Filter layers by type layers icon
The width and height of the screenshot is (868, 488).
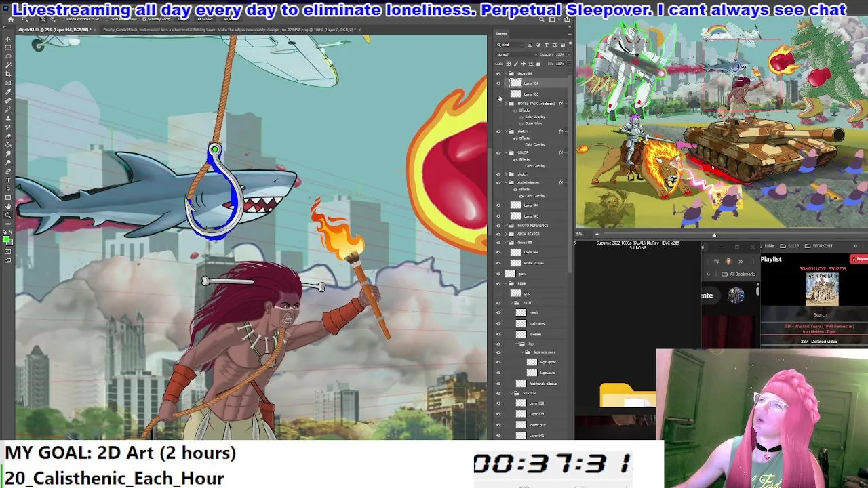point(547,45)
